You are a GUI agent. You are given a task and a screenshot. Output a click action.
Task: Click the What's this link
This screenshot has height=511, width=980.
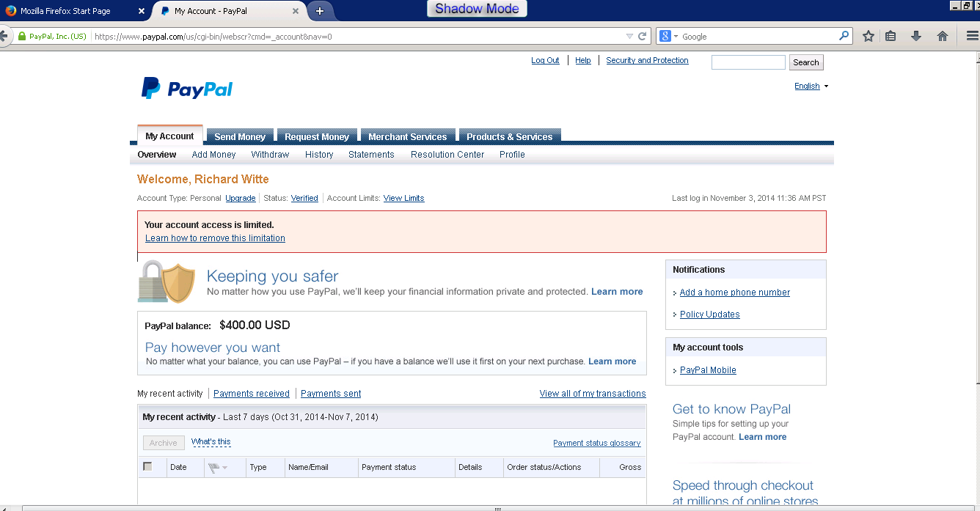[x=211, y=442]
